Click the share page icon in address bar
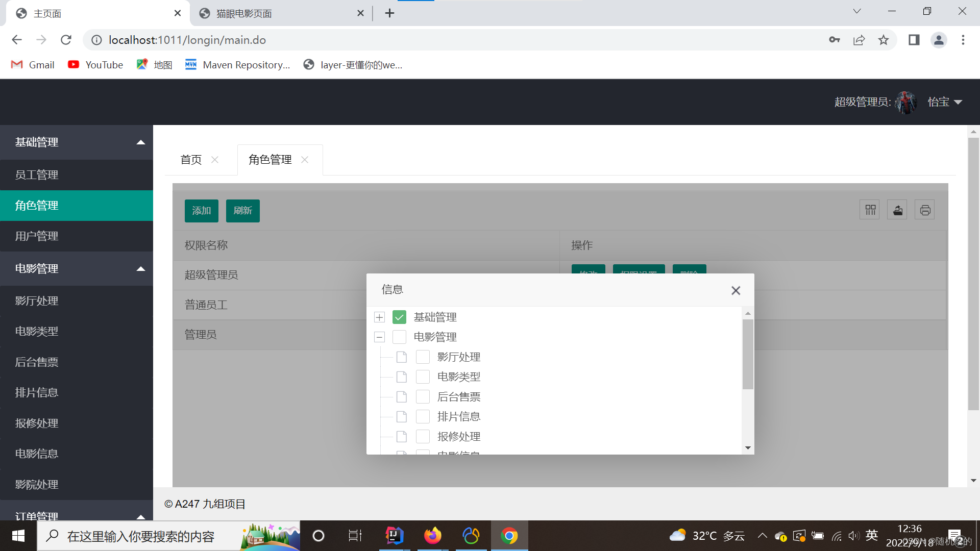Viewport: 980px width, 551px height. coord(859,40)
